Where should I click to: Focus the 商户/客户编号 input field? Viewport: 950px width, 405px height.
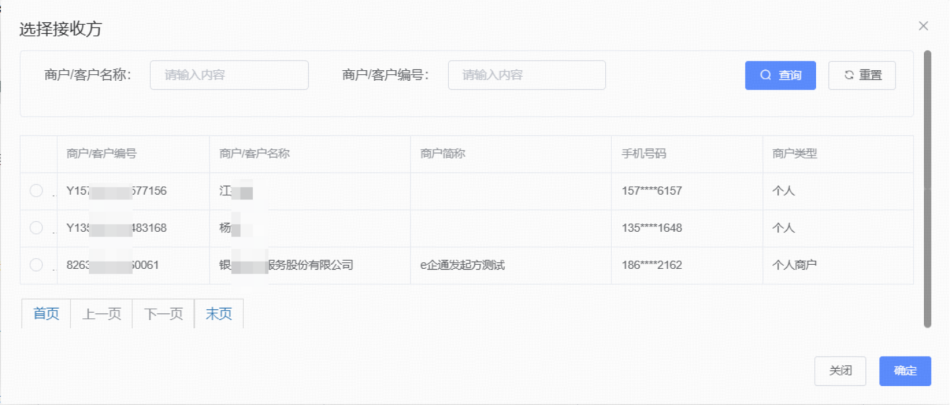(527, 75)
